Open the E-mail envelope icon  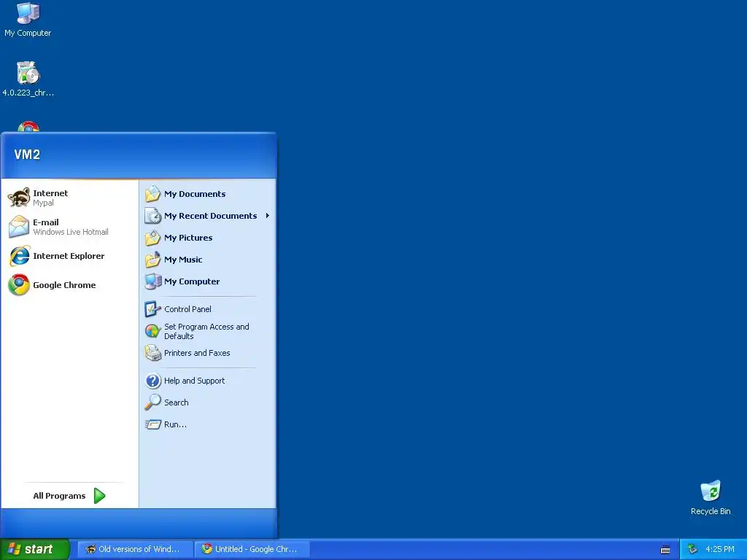19,226
